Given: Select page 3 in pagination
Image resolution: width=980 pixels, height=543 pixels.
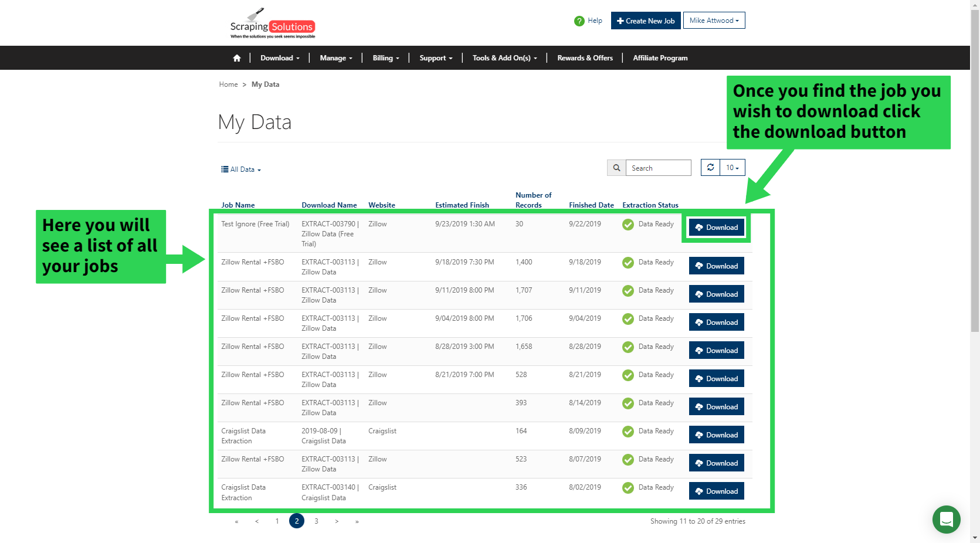Looking at the screenshot, I should point(317,521).
